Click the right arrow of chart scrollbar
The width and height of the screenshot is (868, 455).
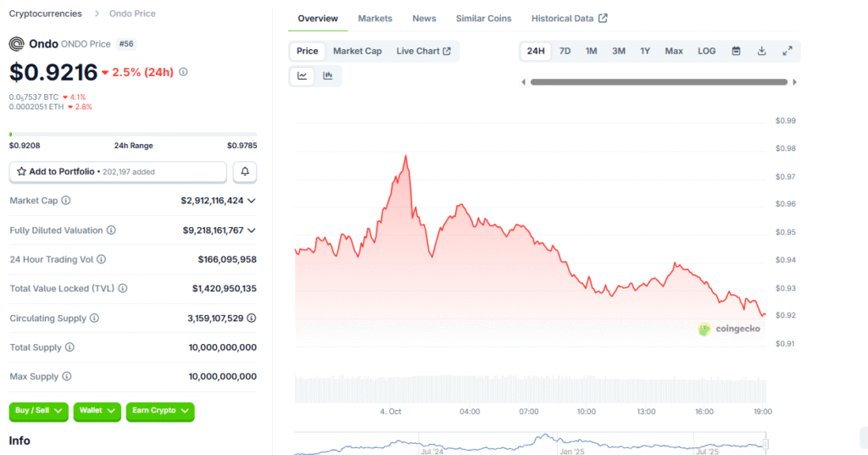pos(794,82)
